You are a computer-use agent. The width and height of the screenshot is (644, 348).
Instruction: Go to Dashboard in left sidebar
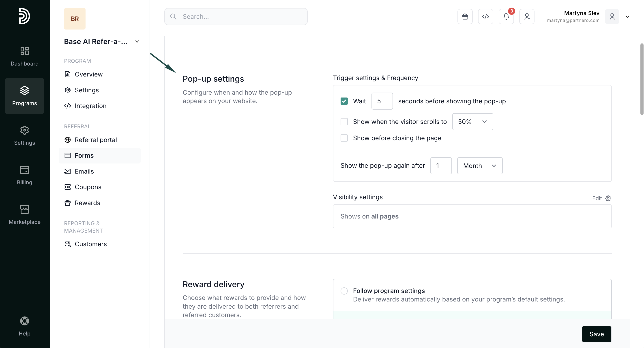[24, 56]
